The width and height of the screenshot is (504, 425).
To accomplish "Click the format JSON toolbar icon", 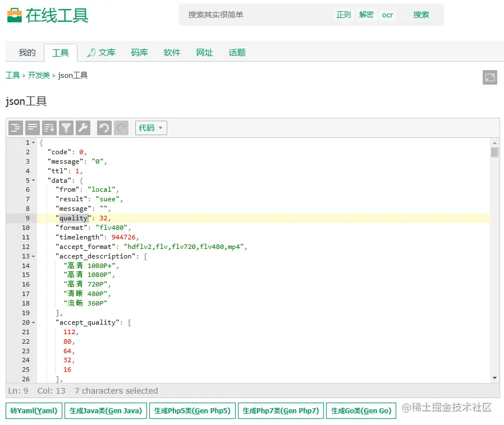I will 15,128.
